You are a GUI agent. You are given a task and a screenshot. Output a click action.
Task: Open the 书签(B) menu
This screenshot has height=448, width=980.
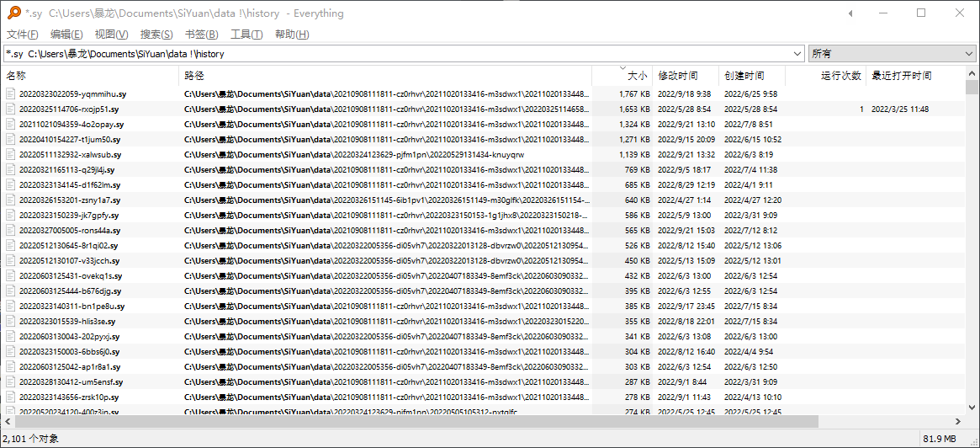coord(202,35)
